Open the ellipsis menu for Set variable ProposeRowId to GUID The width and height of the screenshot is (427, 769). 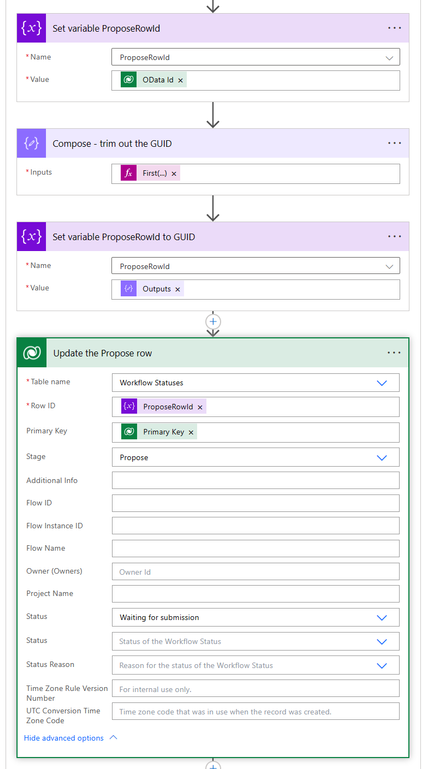(394, 236)
